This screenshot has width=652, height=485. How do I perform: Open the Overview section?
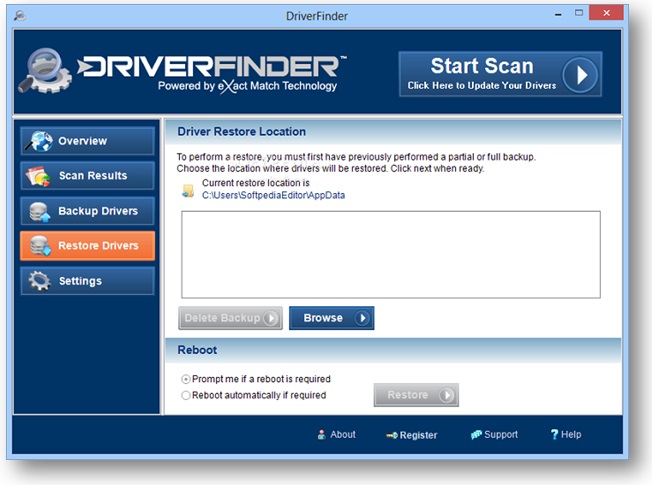click(87, 141)
